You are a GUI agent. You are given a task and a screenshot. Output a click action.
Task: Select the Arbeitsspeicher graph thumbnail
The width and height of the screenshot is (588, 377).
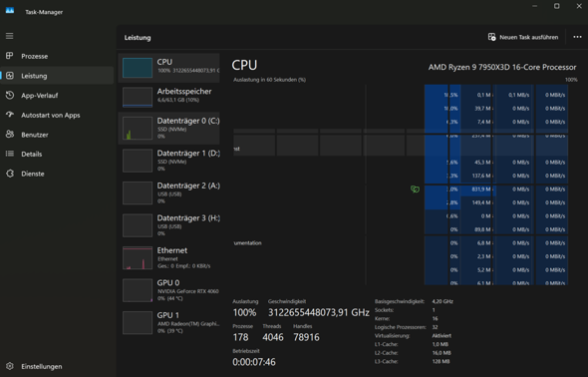(x=138, y=97)
